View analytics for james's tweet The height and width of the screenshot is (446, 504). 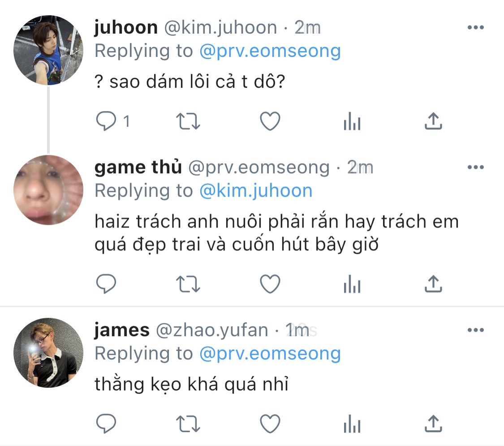352,424
